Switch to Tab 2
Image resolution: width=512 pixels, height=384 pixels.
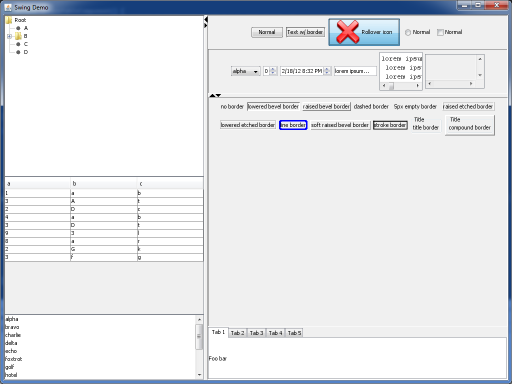pos(237,333)
